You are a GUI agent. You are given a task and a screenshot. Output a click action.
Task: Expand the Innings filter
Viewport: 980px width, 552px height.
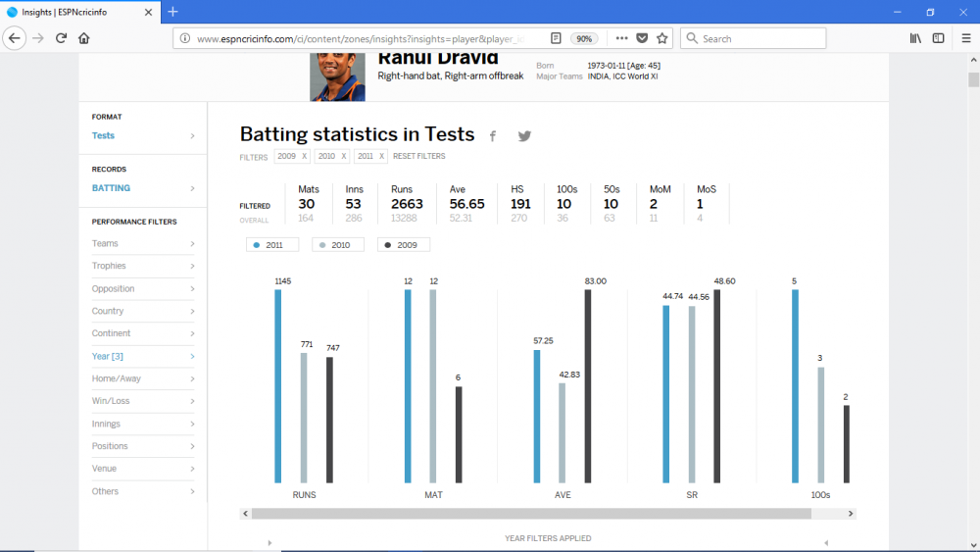coord(143,424)
